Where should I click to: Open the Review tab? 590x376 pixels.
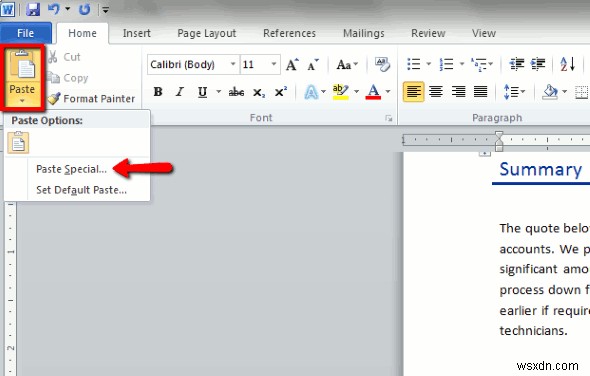pos(428,33)
